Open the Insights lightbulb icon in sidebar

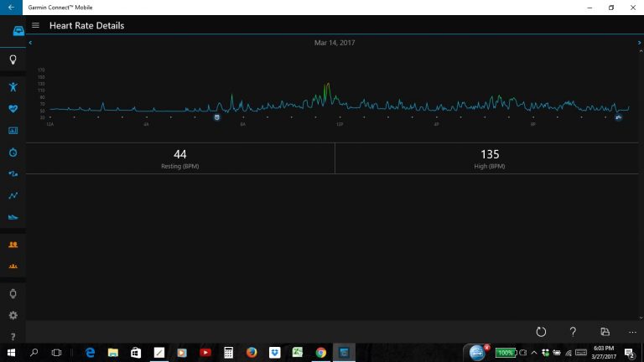[x=13, y=60]
